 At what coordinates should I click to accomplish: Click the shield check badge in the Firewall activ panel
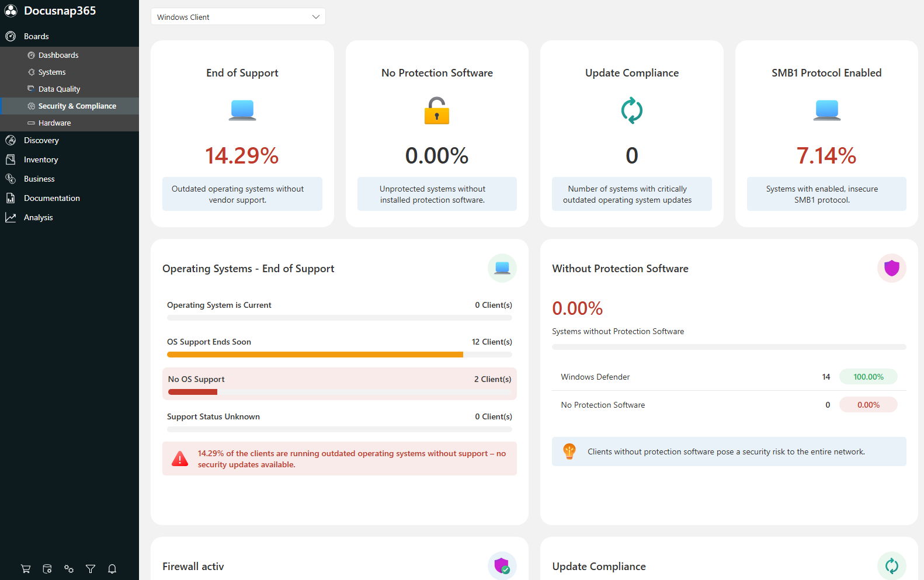pos(502,565)
